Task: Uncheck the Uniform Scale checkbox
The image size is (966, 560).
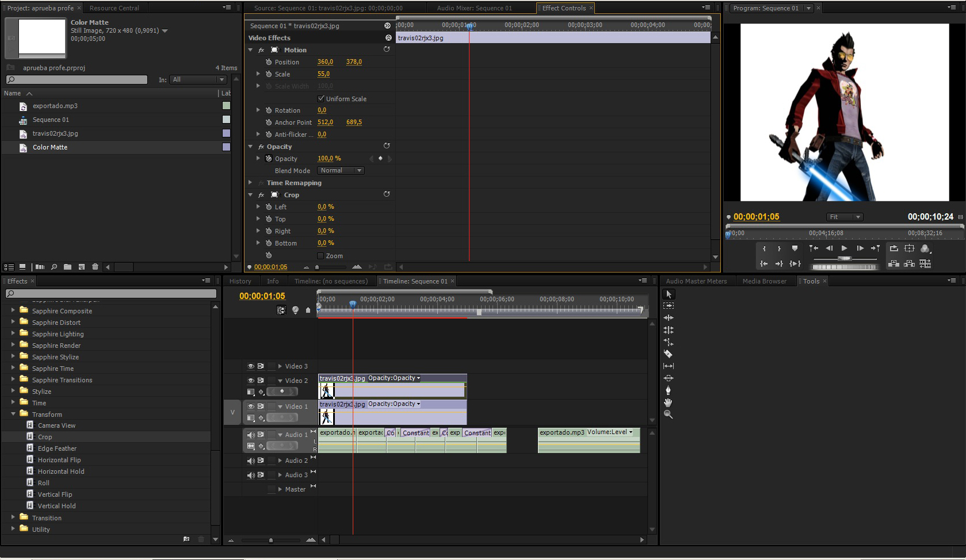Action: pyautogui.click(x=321, y=99)
